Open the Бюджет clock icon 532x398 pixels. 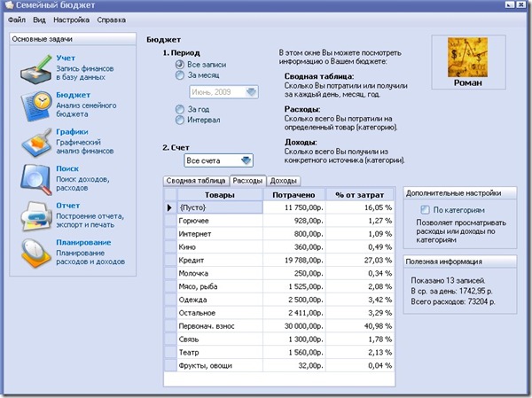(x=32, y=105)
